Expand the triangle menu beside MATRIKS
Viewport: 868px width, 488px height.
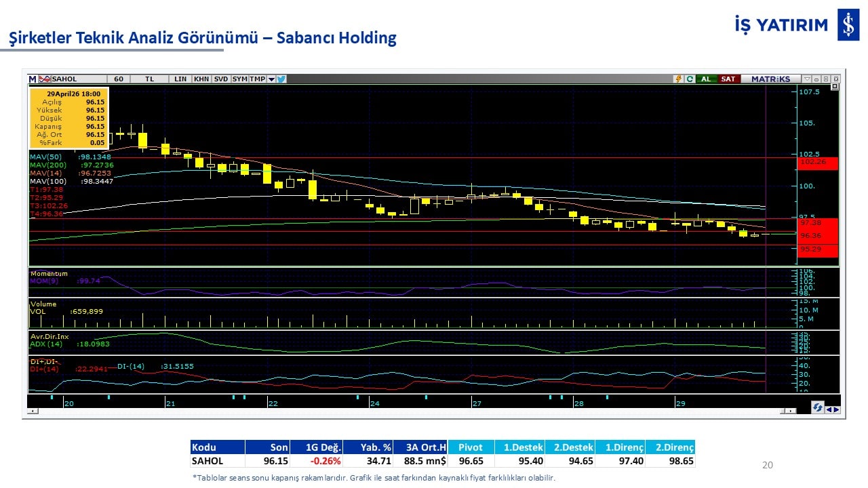tap(806, 79)
